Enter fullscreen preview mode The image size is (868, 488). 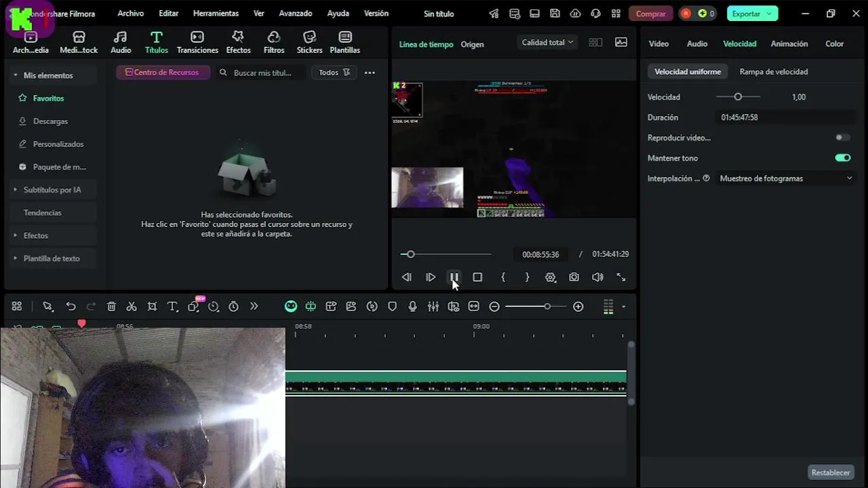click(x=620, y=277)
